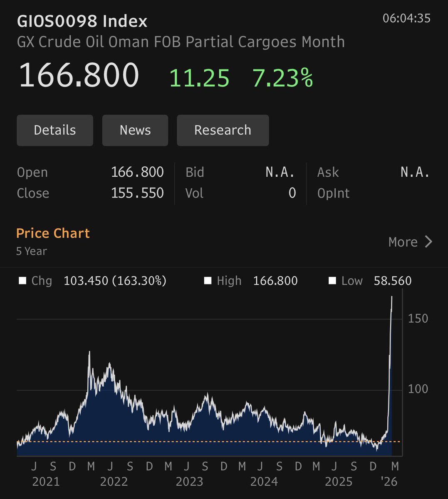Click the 2021 year label
Screen dimensions: 448x499
(46, 482)
